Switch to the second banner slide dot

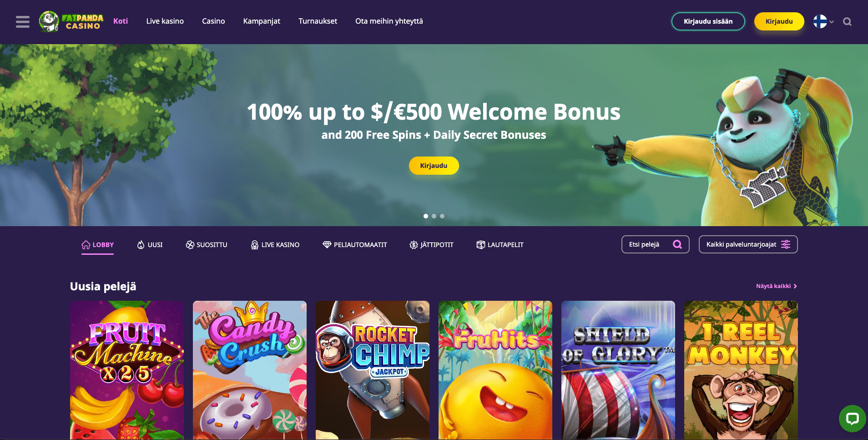coord(434,216)
